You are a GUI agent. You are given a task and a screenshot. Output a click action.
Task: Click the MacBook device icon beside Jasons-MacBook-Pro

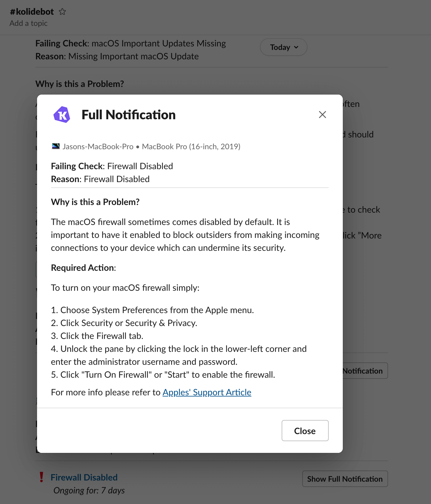click(x=56, y=146)
